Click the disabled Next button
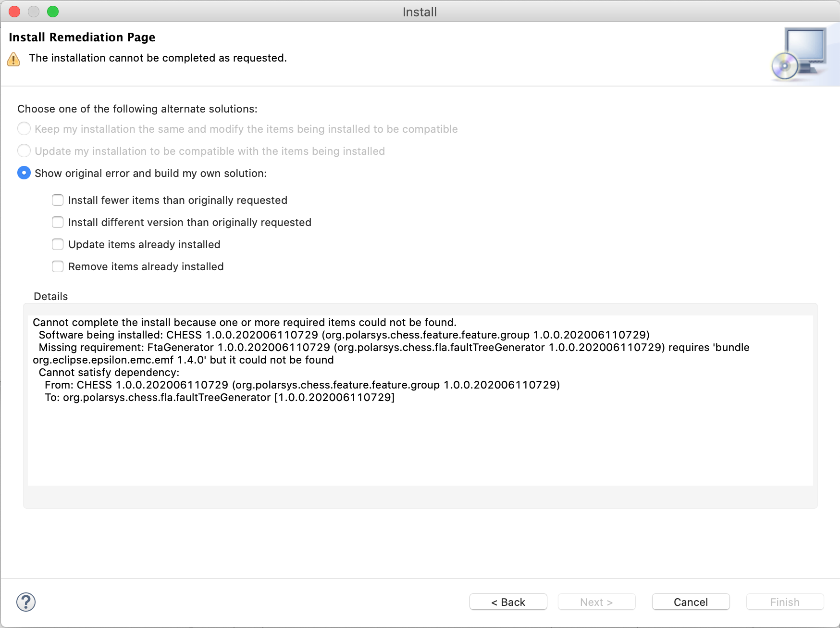840x628 pixels. pos(597,602)
